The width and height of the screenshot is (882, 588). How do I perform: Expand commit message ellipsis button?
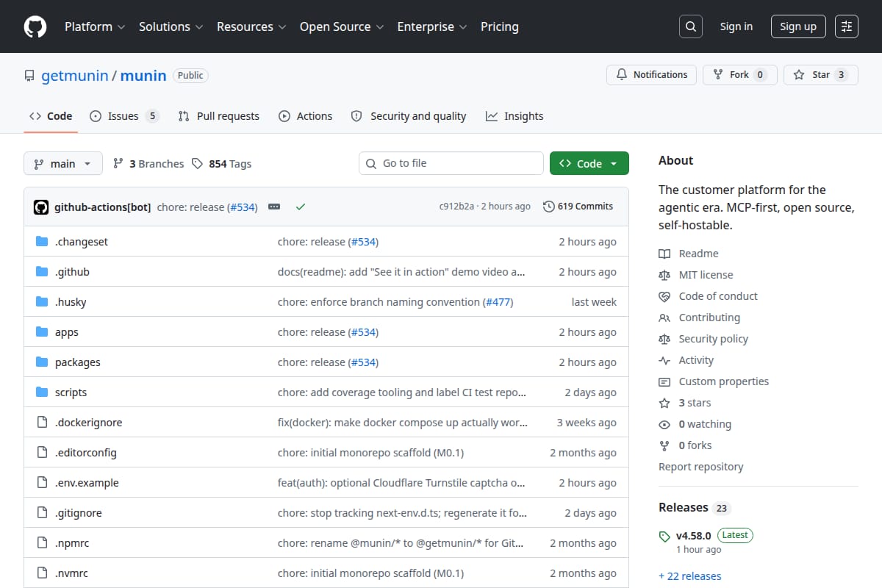point(274,207)
